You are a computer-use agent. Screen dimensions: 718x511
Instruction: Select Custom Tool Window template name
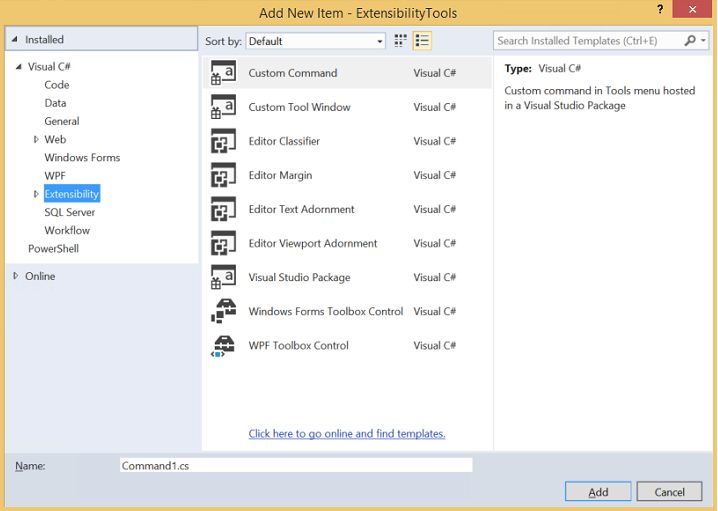(299, 107)
